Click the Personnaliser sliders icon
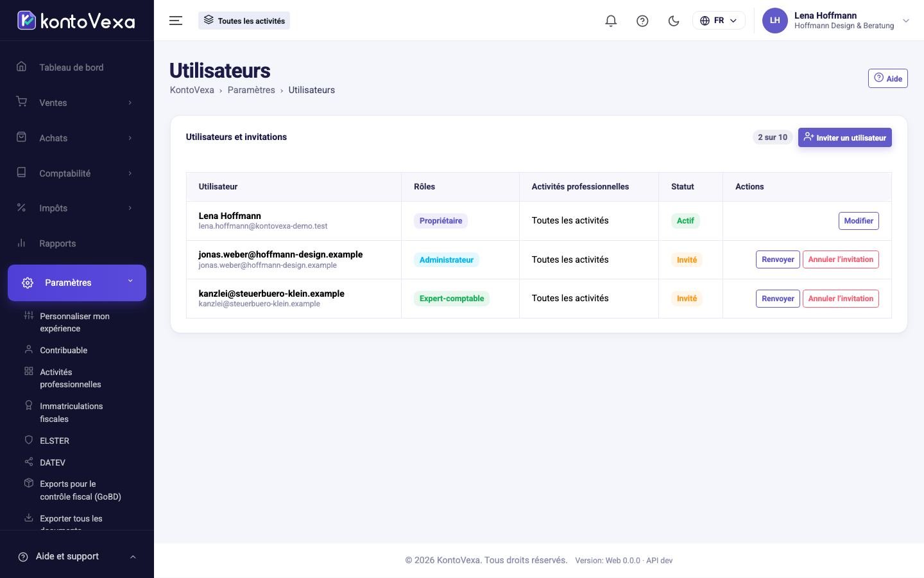Image resolution: width=924 pixels, height=578 pixels. point(28,315)
